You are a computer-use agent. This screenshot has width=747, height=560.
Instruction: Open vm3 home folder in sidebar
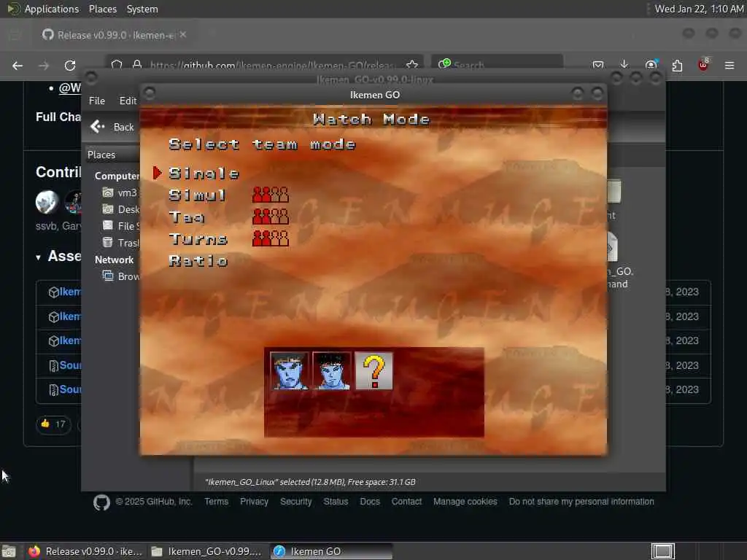tap(120, 192)
